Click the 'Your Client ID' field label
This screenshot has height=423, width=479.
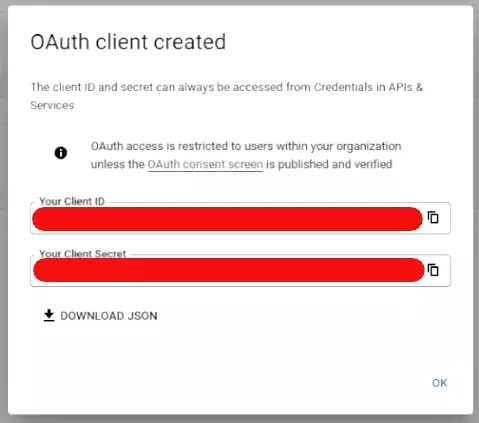72,201
